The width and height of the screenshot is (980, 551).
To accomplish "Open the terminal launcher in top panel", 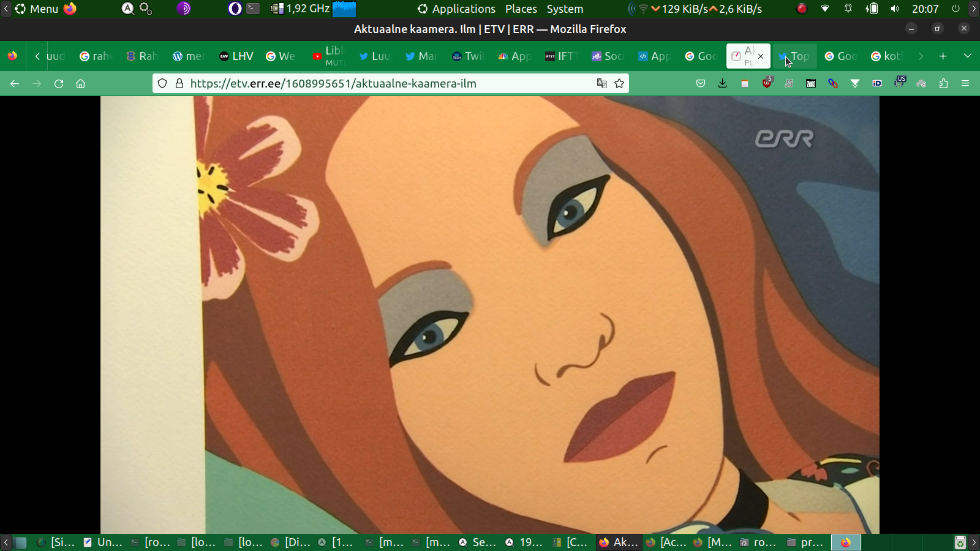I will coord(253,9).
